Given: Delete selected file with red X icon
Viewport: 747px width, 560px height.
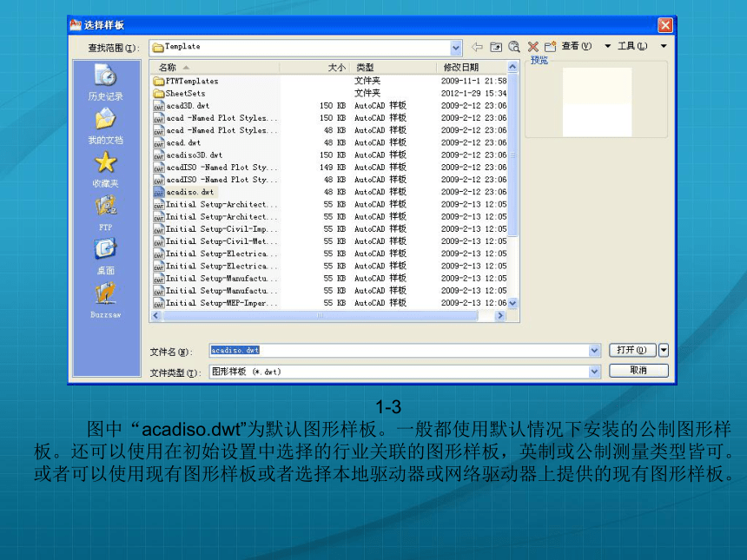Looking at the screenshot, I should pyautogui.click(x=533, y=47).
